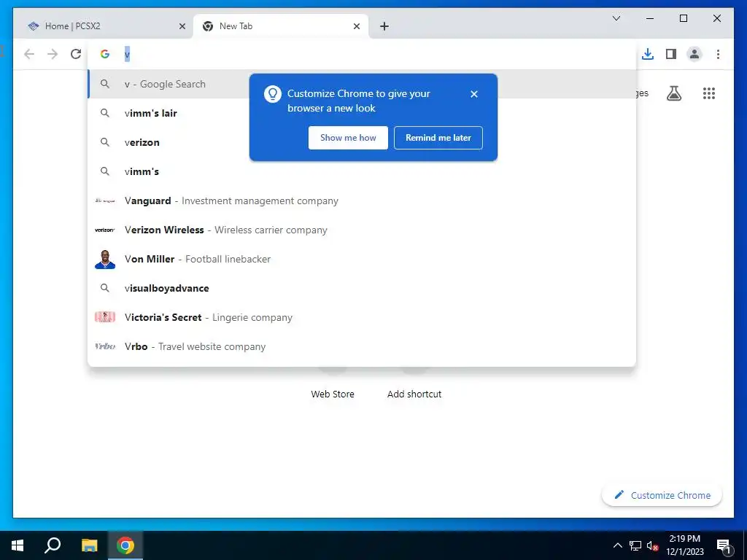Click the Google icon in address bar

pyautogui.click(x=105, y=54)
